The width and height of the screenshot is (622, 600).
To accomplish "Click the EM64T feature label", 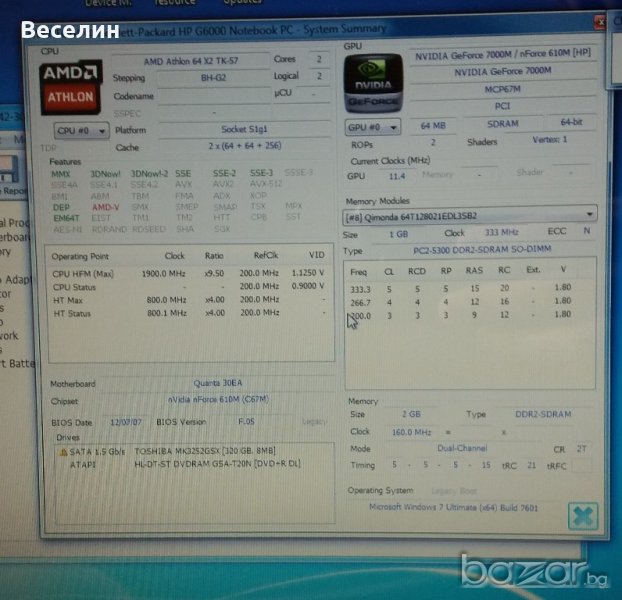I will click(x=66, y=218).
